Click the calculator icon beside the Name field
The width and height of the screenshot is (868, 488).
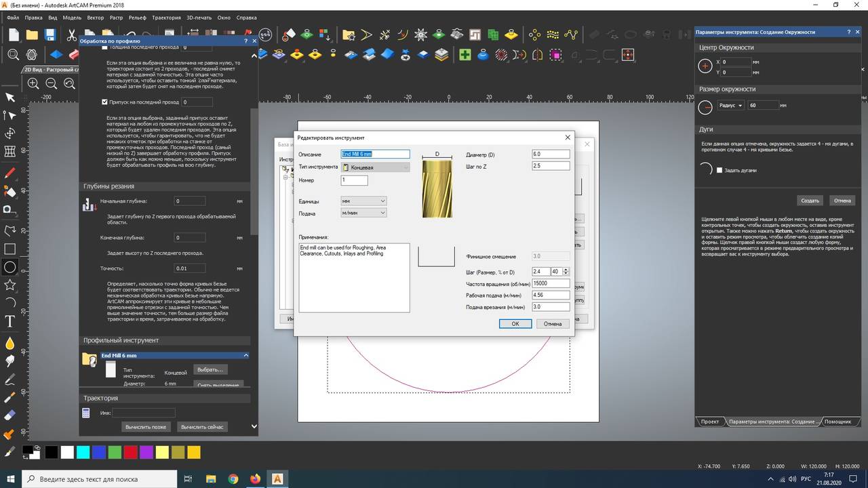[x=86, y=413]
